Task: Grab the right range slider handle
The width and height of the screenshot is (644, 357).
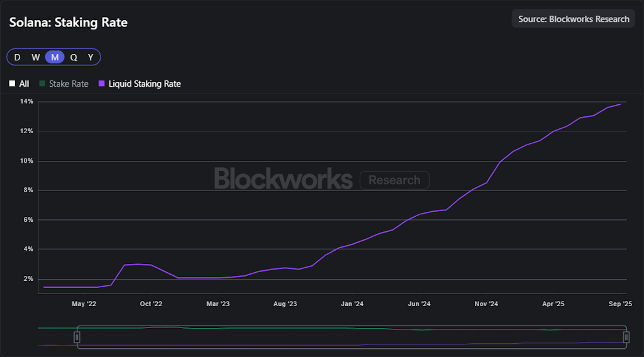Action: pos(626,338)
